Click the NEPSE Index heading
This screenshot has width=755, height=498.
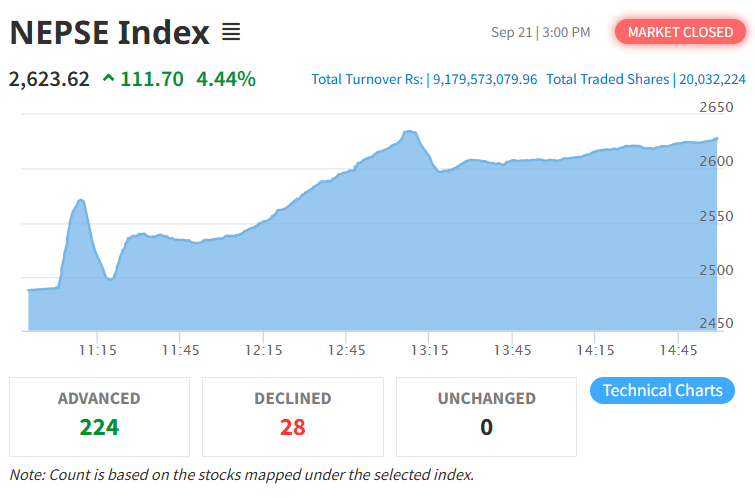pyautogui.click(x=109, y=33)
